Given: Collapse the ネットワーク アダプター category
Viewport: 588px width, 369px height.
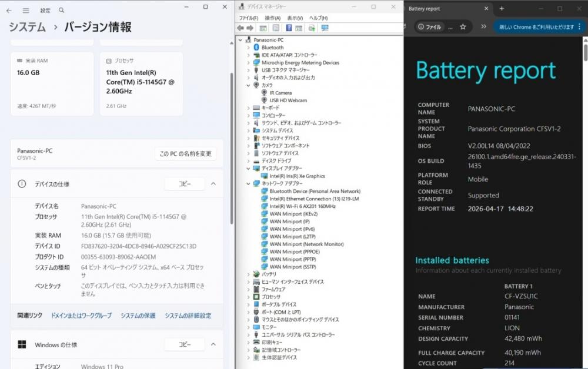Looking at the screenshot, I should pos(248,183).
